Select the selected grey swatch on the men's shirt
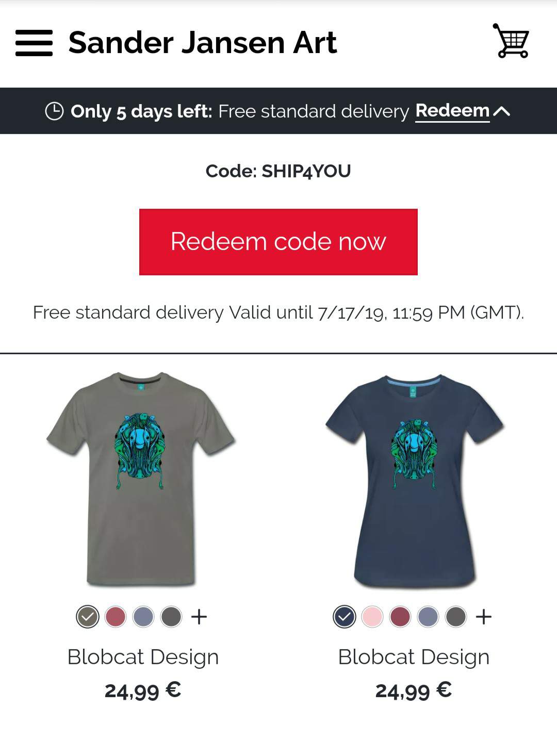The height and width of the screenshot is (756, 557). click(x=88, y=616)
